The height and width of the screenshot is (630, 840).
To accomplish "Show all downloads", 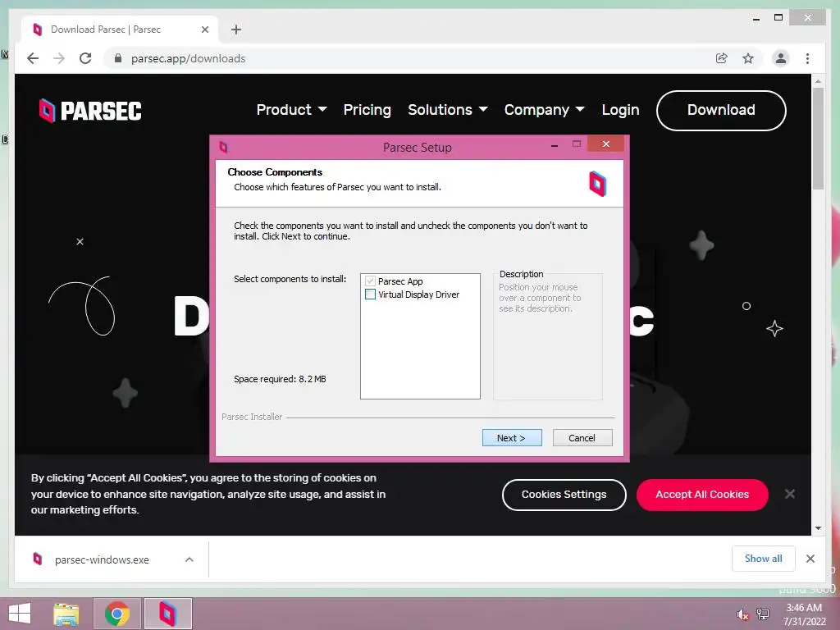I will 764,559.
